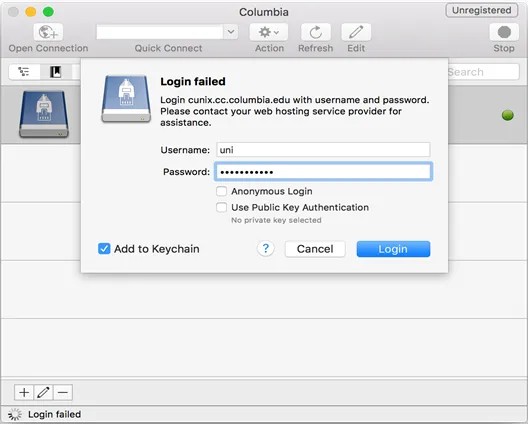
Task: Click the status bar activity spinner
Action: coord(14,414)
